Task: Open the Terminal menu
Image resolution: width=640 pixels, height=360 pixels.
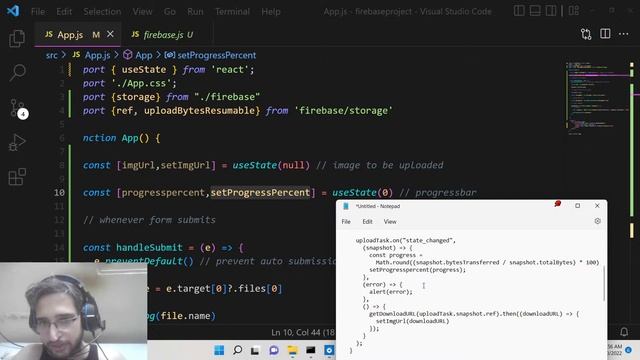Action: pyautogui.click(x=232, y=11)
